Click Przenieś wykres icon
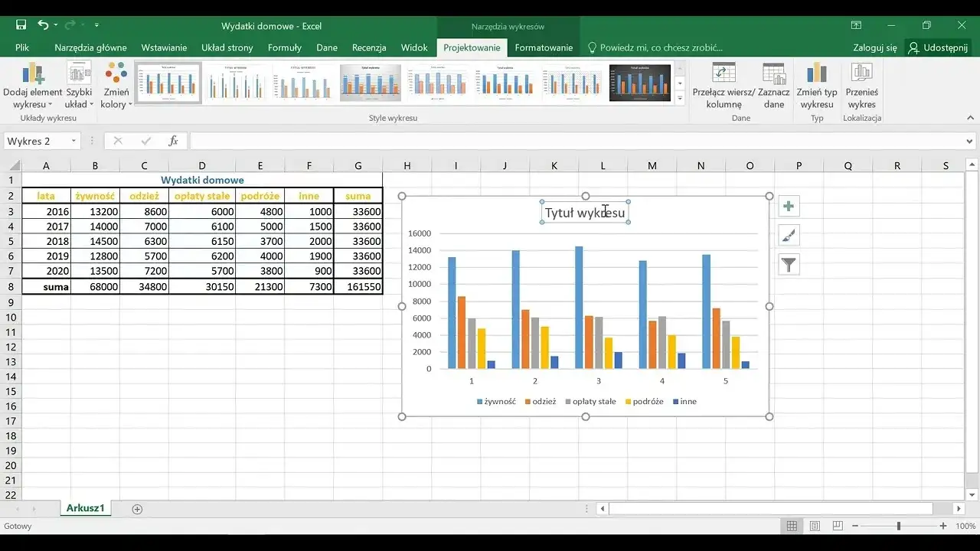This screenshot has width=980, height=551. 861,75
